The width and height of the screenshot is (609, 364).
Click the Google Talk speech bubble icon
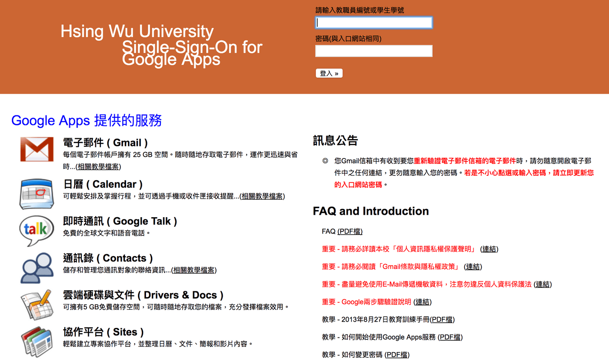pos(37,230)
